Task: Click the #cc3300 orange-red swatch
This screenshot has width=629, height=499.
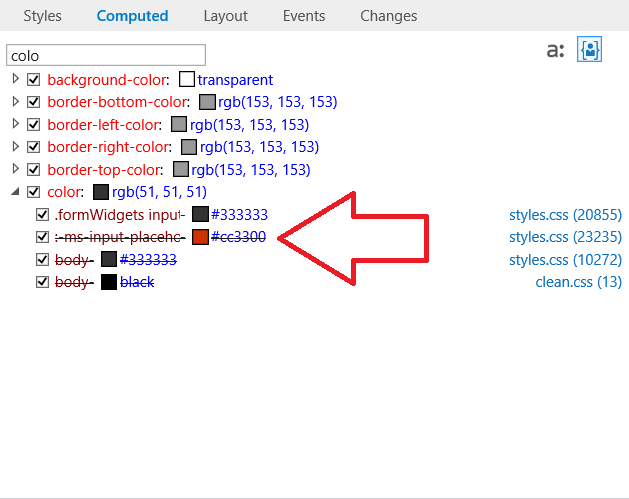Action: tap(200, 237)
